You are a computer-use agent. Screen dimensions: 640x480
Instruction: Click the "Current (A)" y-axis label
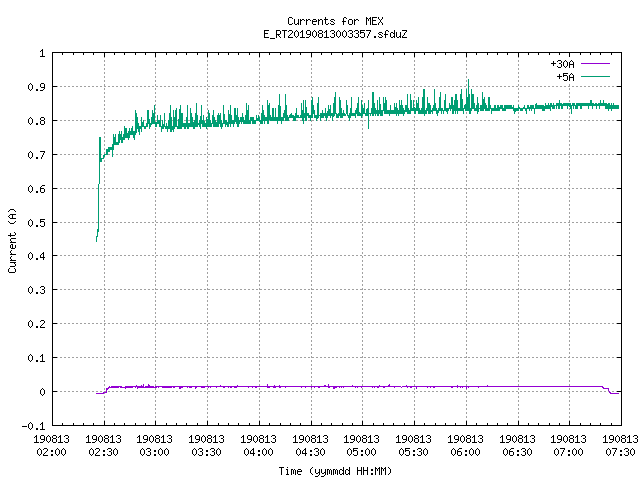pos(12,240)
